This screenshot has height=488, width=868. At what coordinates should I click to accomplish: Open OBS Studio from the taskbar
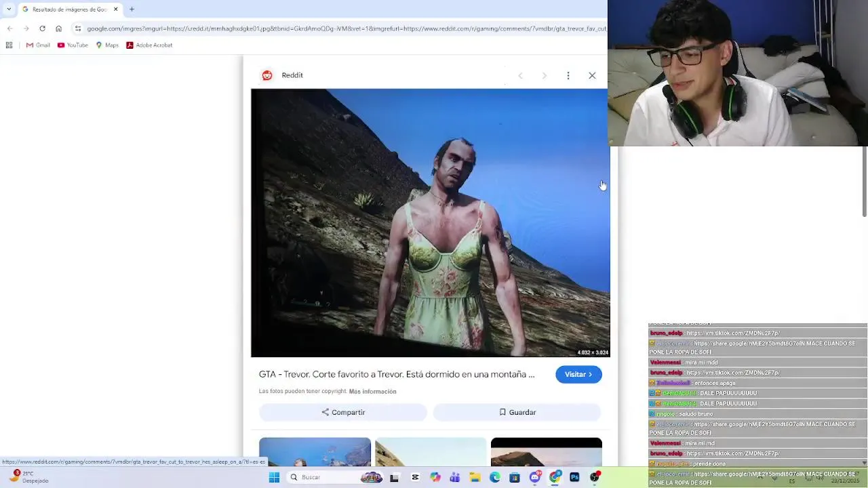(x=595, y=477)
